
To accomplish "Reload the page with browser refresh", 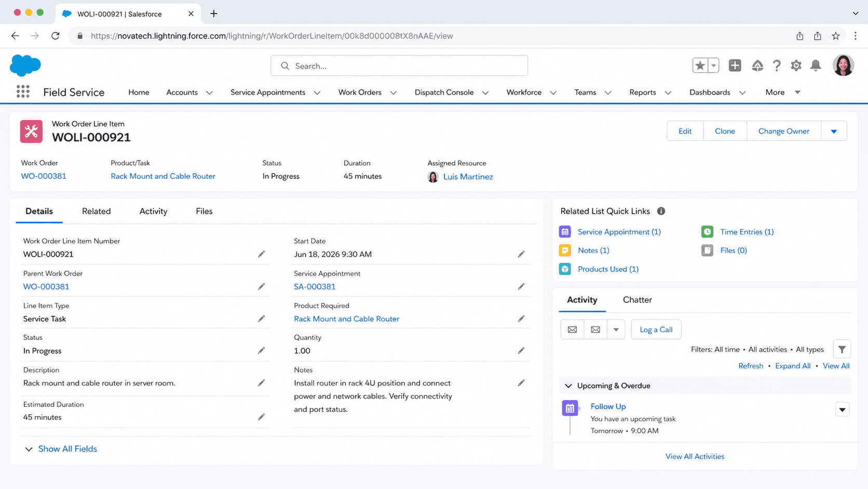I will 56,36.
